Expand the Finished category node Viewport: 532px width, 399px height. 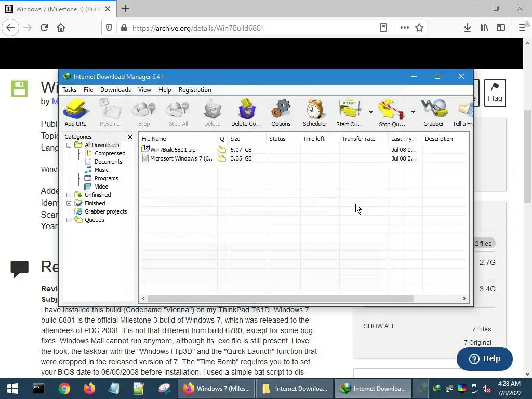pyautogui.click(x=69, y=203)
